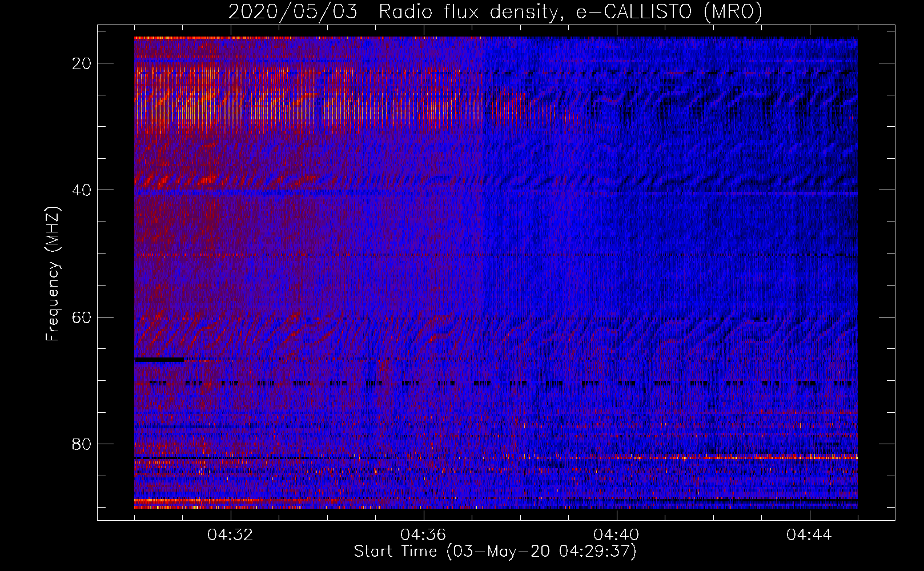This screenshot has width=924, height=571.
Task: Click the frequency tick label 20
Action: click(x=82, y=63)
